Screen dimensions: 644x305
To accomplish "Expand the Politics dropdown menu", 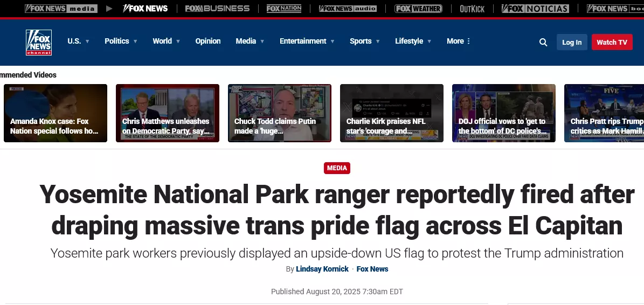I will [121, 41].
